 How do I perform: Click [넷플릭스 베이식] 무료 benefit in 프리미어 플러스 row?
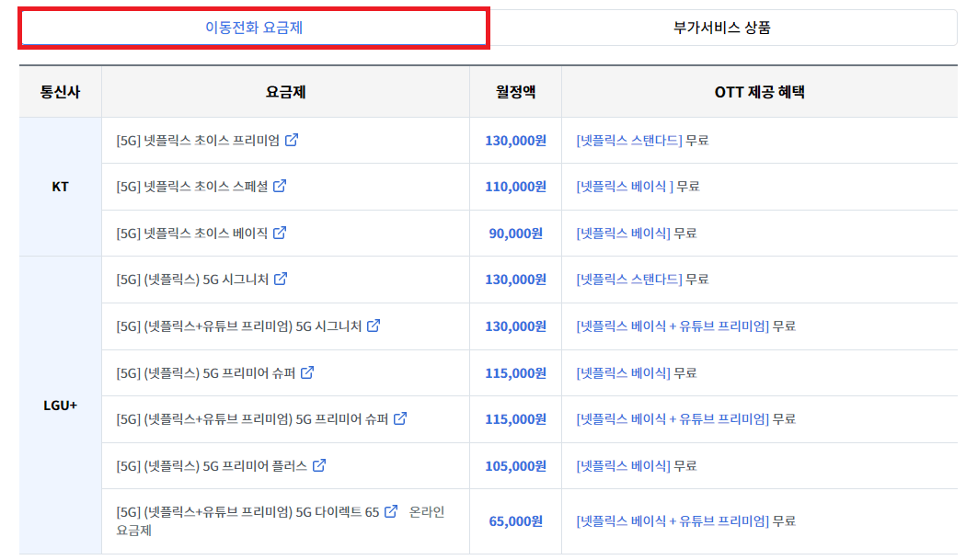pos(637,465)
